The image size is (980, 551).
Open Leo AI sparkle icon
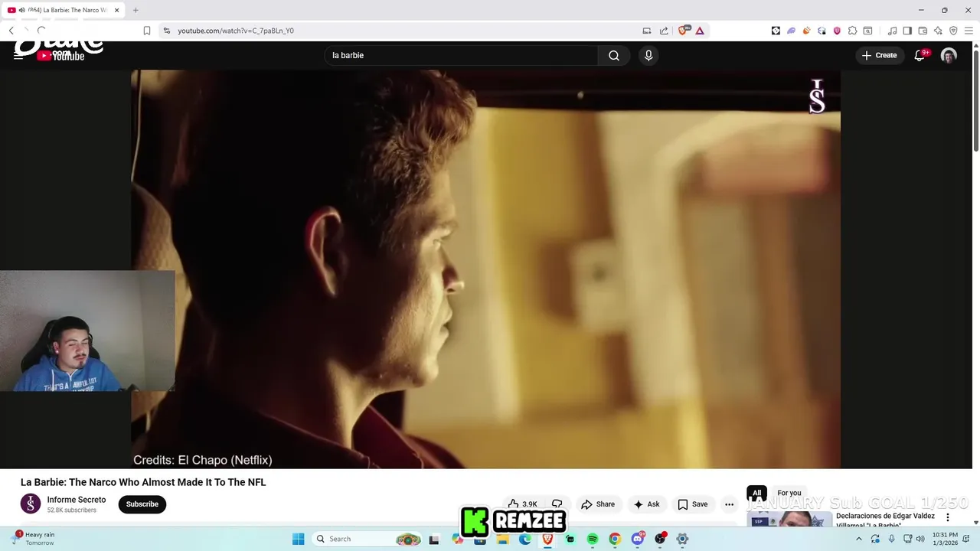coord(938,31)
